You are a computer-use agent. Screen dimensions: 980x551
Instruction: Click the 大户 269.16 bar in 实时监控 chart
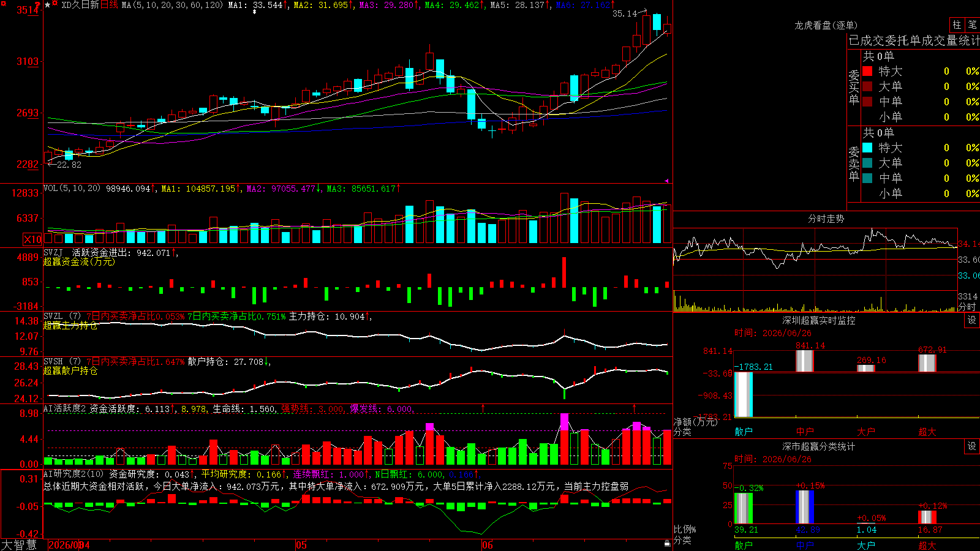click(866, 368)
